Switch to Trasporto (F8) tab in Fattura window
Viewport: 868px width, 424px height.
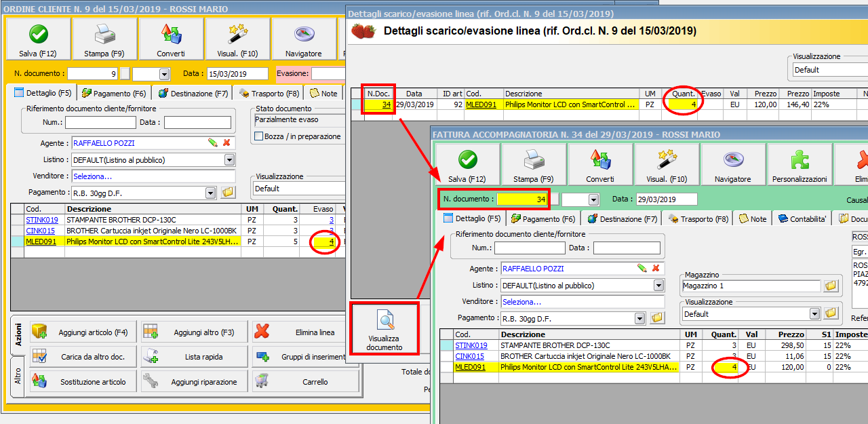pyautogui.click(x=698, y=219)
